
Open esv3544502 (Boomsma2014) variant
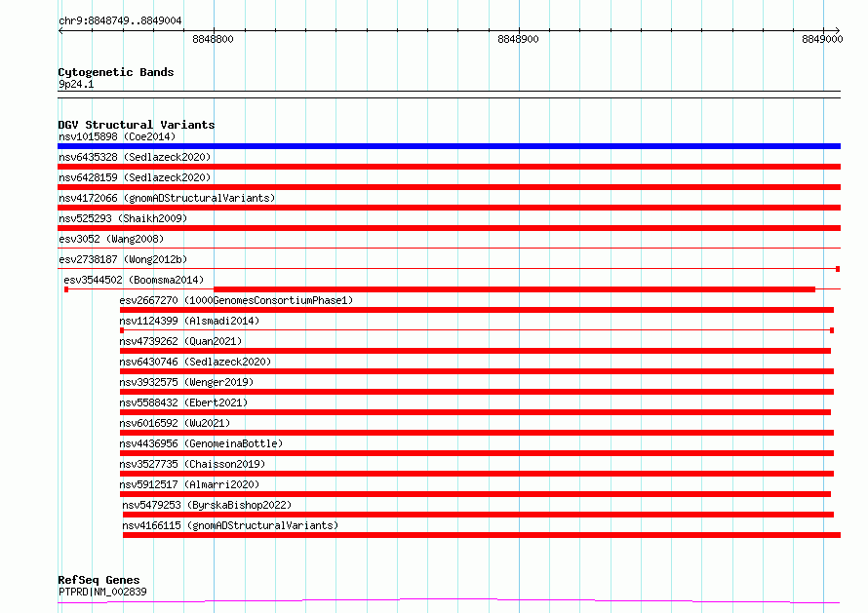(134, 280)
